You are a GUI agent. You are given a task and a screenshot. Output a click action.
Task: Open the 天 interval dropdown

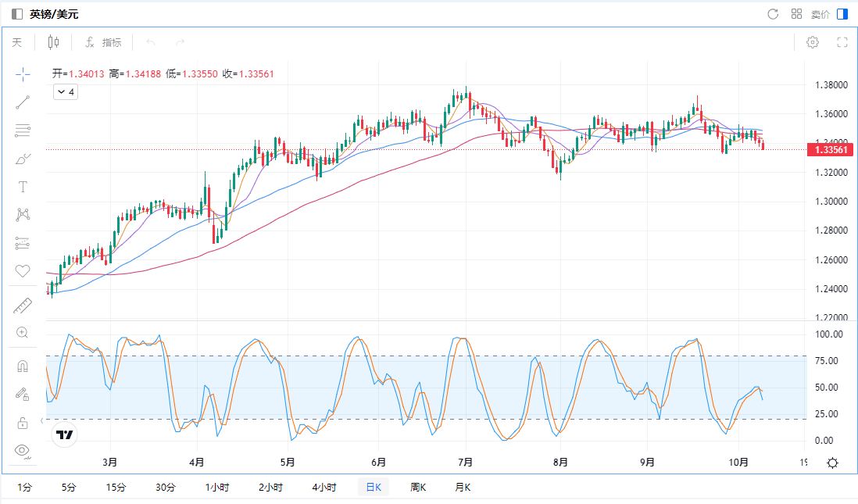coord(17,42)
